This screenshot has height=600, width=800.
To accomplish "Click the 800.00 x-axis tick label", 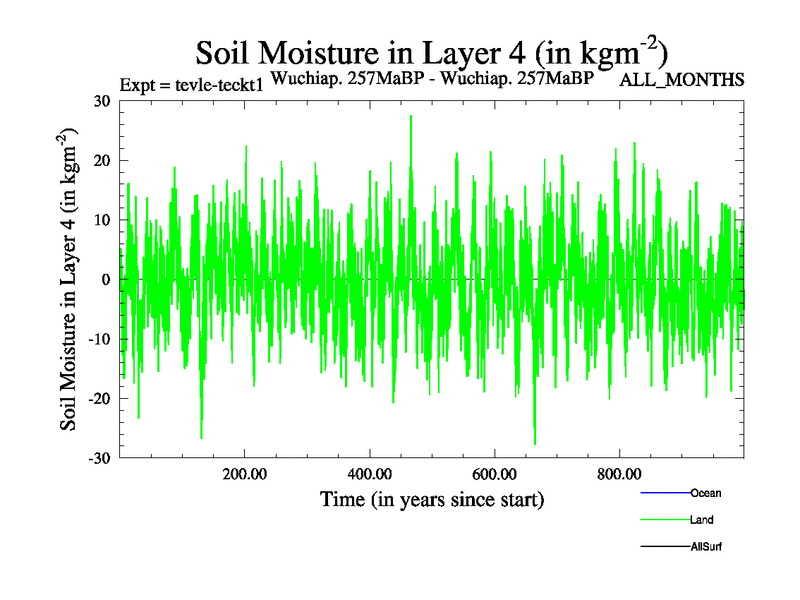I will 619,473.
